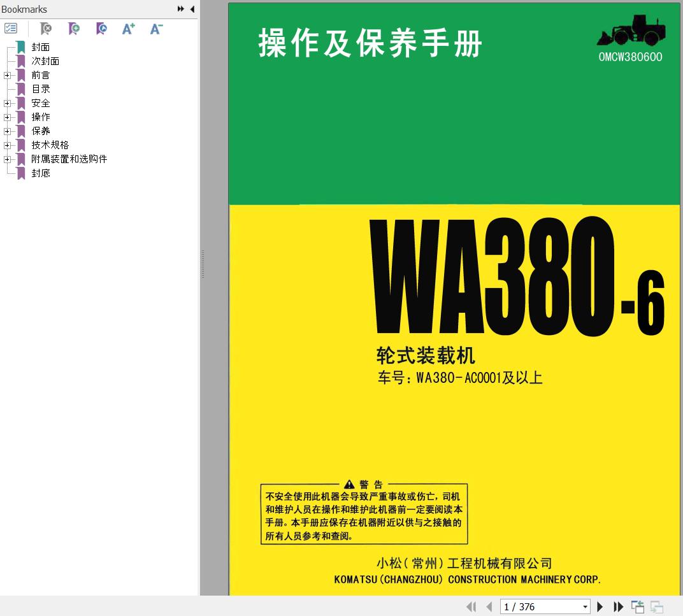Decrease bookmark text size with A-
Image resolution: width=683 pixels, height=616 pixels.
coord(156,29)
